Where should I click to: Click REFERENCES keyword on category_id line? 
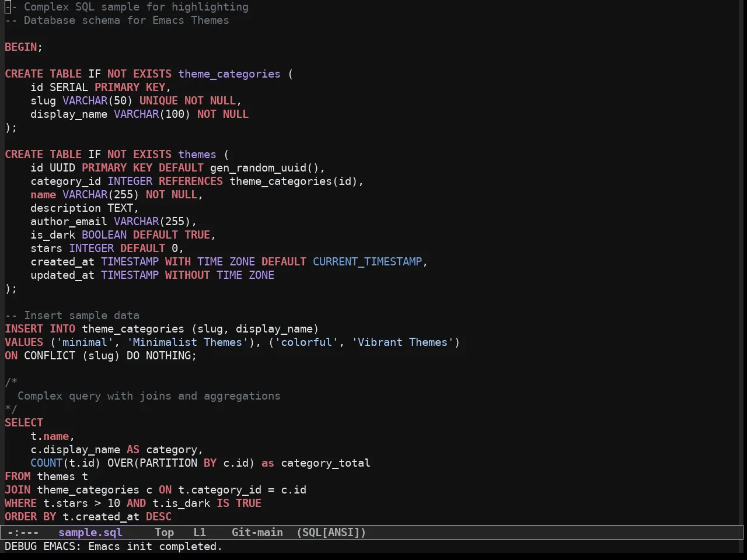pos(191,181)
